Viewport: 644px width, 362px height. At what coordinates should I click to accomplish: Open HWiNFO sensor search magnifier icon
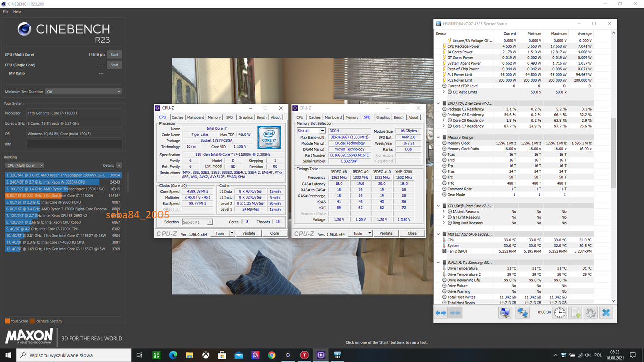[505, 313]
